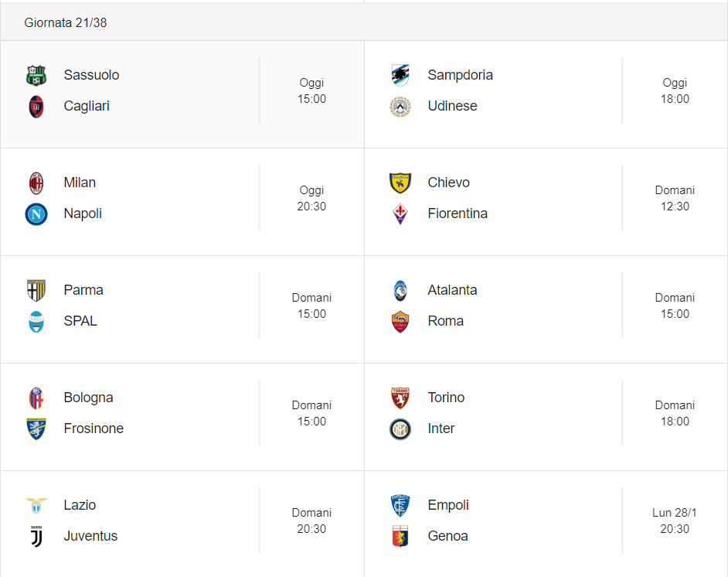Screen dimensions: 728x577
Task: Select Empoli–Genoa Lun 28/1 match time
Action: [675, 521]
